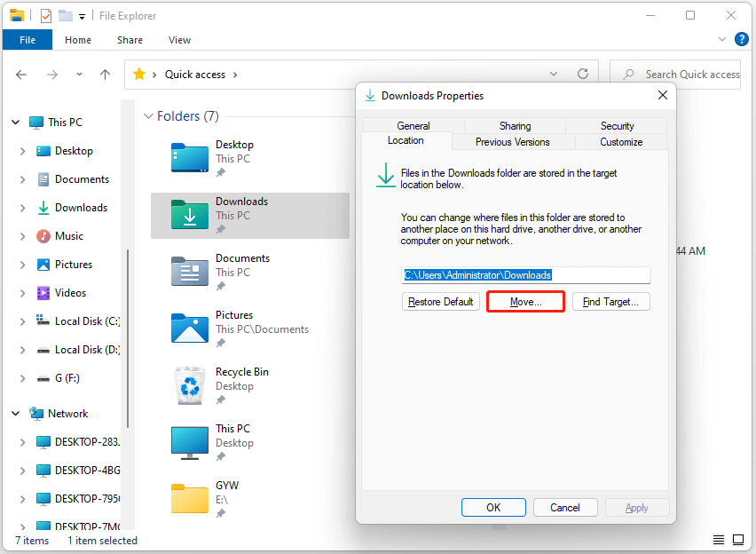This screenshot has height=554, width=756.
Task: Refresh the Quick access view
Action: 581,74
